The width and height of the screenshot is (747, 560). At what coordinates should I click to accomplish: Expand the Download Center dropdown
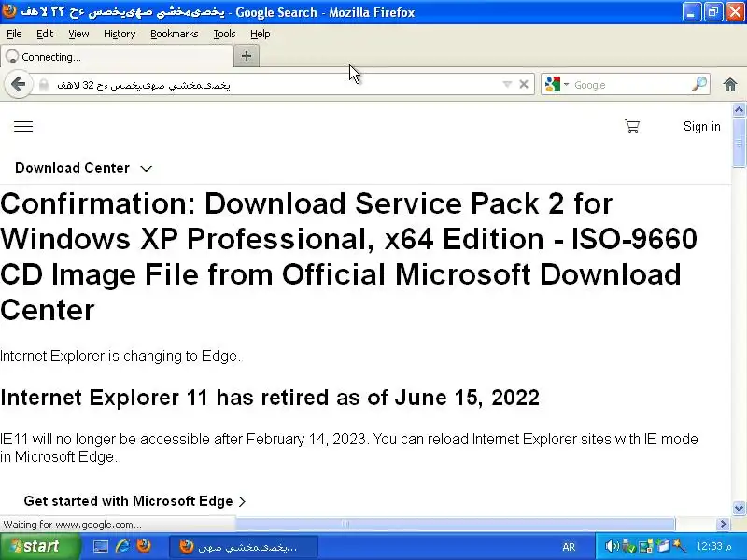click(x=83, y=168)
